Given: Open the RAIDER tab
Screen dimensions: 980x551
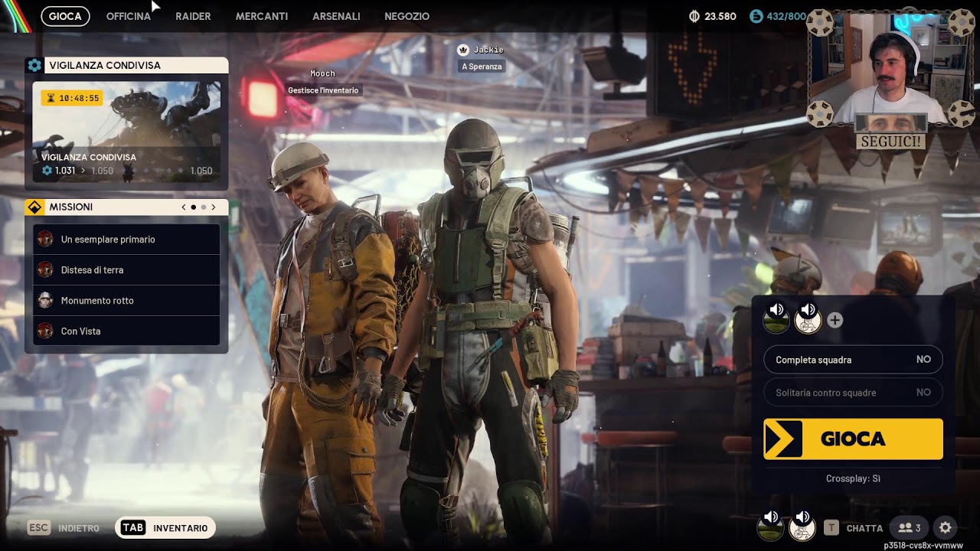Looking at the screenshot, I should point(193,16).
